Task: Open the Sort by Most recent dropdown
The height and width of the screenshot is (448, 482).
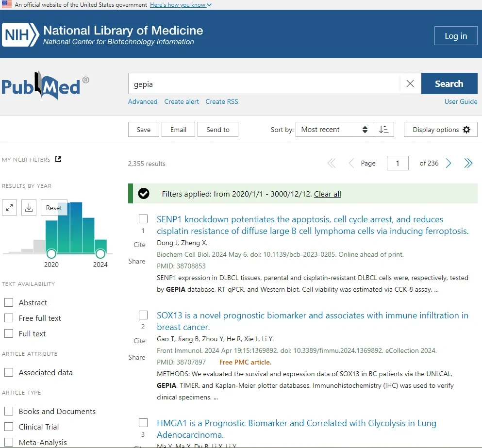Action: [335, 130]
